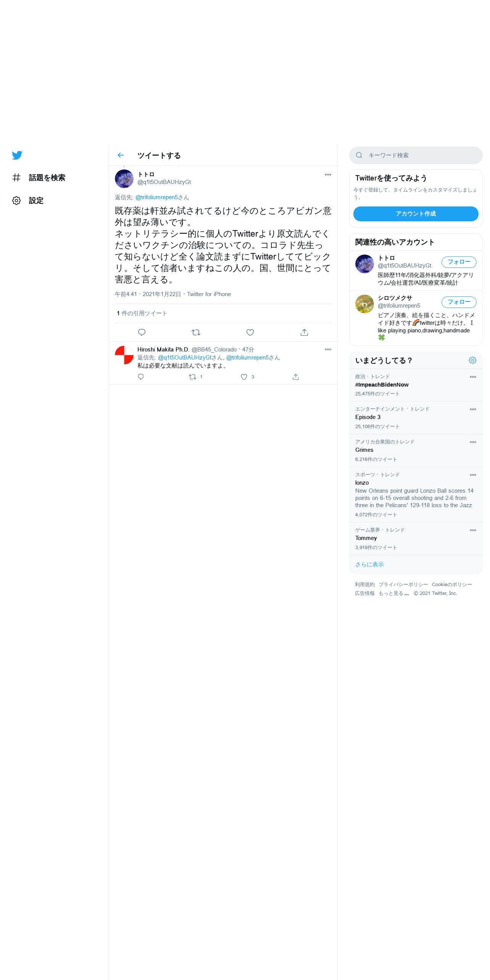Click the Twitter bird logo
Image resolution: width=490 pixels, height=980 pixels.
click(x=17, y=155)
